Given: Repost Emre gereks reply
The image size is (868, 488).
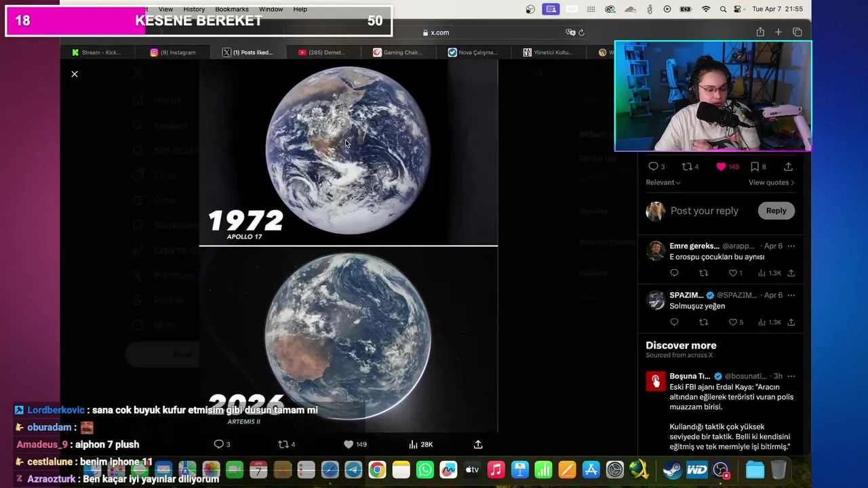Looking at the screenshot, I should [x=703, y=273].
